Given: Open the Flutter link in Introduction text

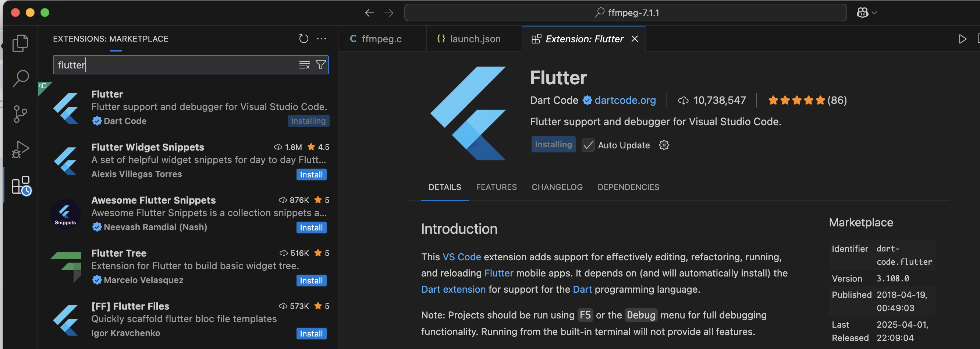Looking at the screenshot, I should coord(498,273).
